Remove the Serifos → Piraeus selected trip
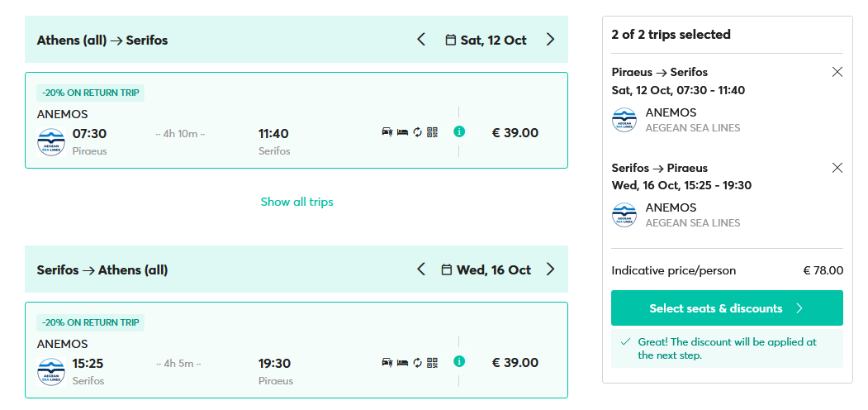This screenshot has width=868, height=410. pos(837,168)
